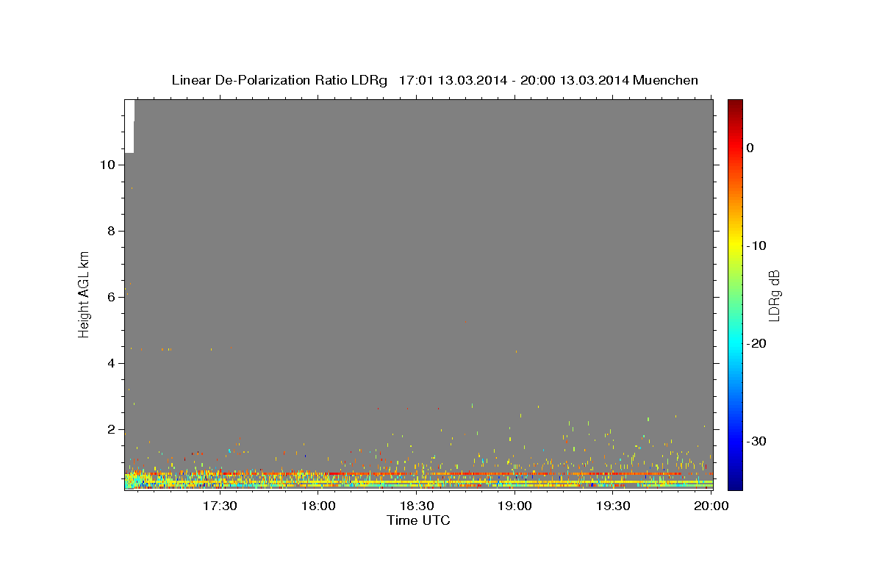
Task: Click the 18:30 time tick label
Action: coord(417,506)
